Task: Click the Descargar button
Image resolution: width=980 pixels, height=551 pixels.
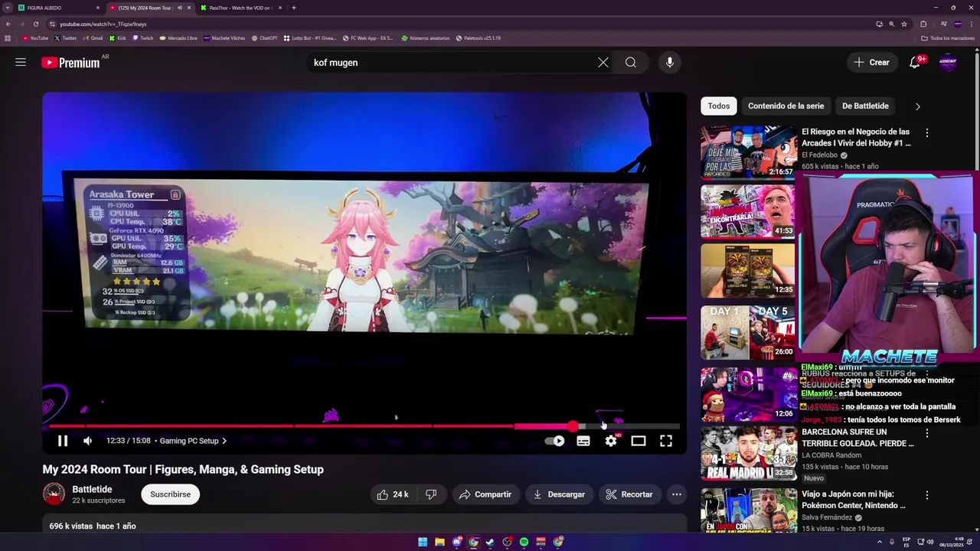Action: (x=559, y=494)
